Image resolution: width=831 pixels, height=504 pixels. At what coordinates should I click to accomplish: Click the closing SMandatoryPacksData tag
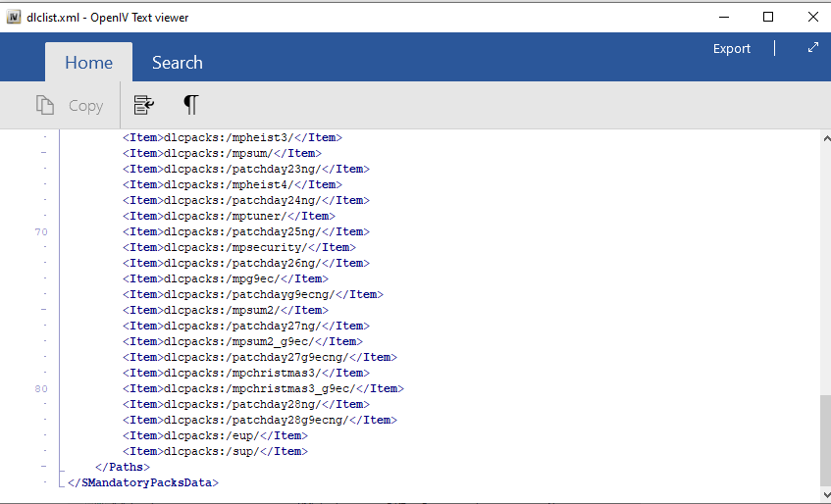click(143, 482)
